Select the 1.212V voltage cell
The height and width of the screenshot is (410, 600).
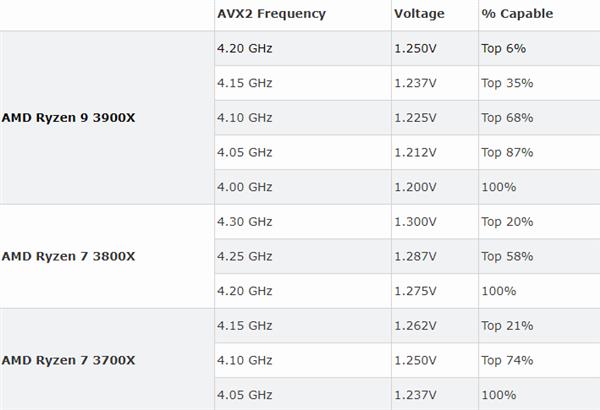pos(415,152)
